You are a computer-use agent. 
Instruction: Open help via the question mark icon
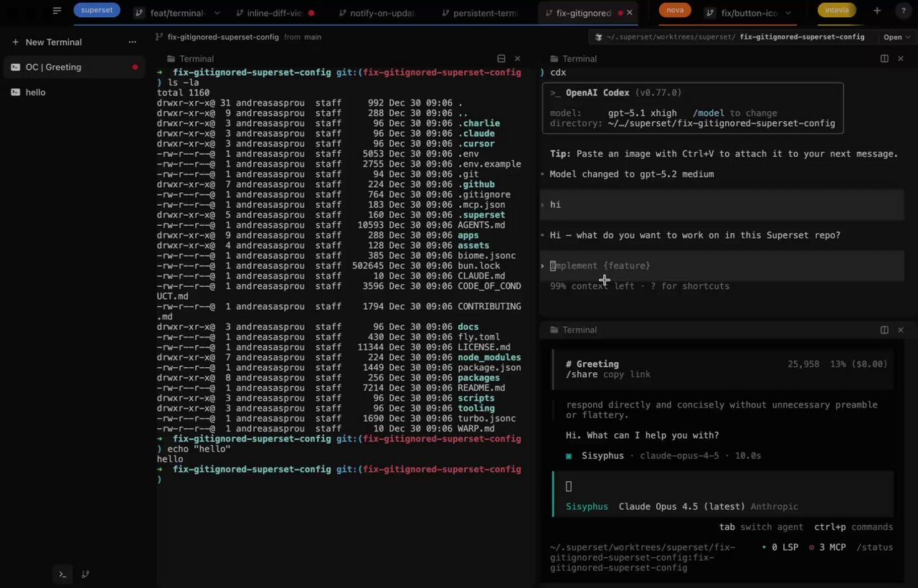902,11
